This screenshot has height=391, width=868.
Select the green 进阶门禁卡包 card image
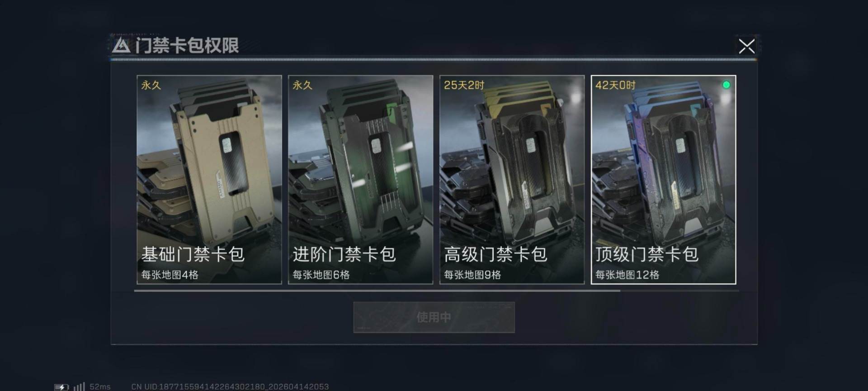coord(361,180)
